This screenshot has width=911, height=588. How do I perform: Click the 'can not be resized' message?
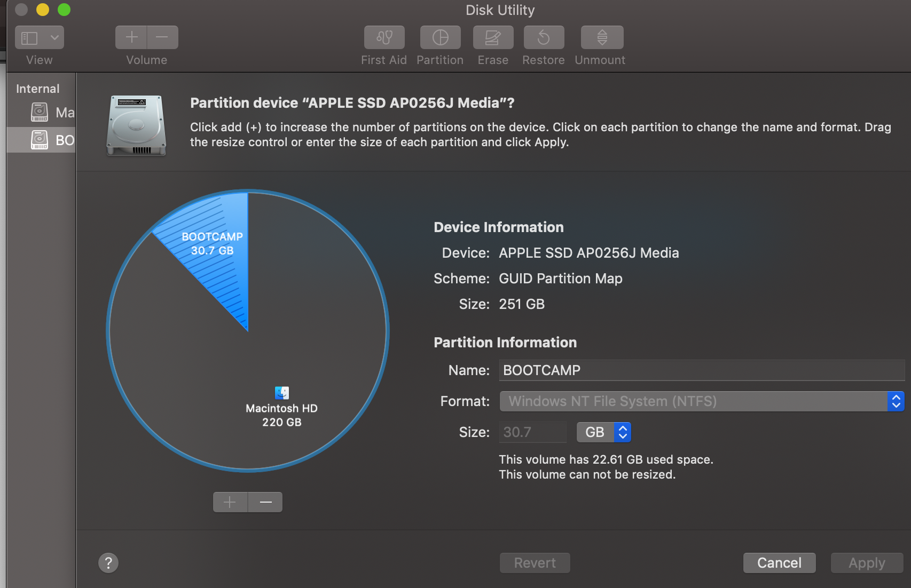point(587,474)
